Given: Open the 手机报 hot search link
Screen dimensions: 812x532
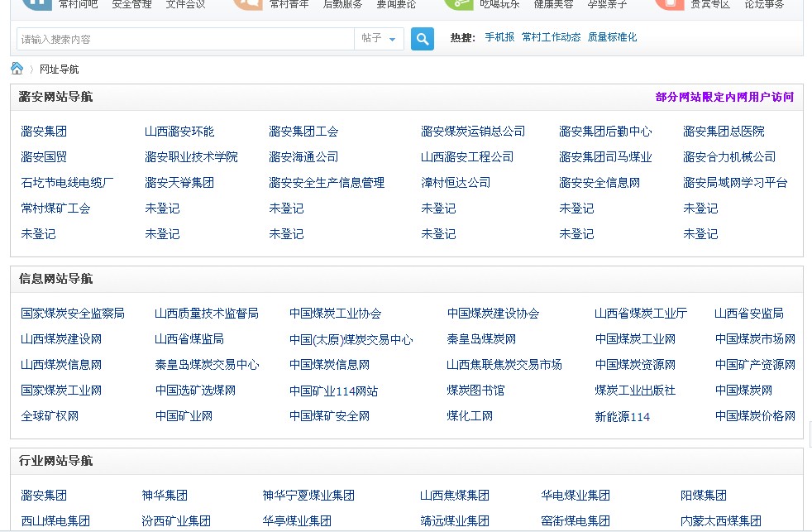Looking at the screenshot, I should point(499,37).
